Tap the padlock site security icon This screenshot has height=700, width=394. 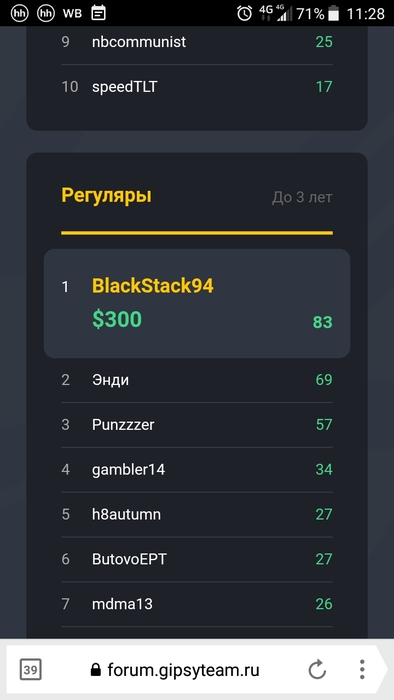95,670
